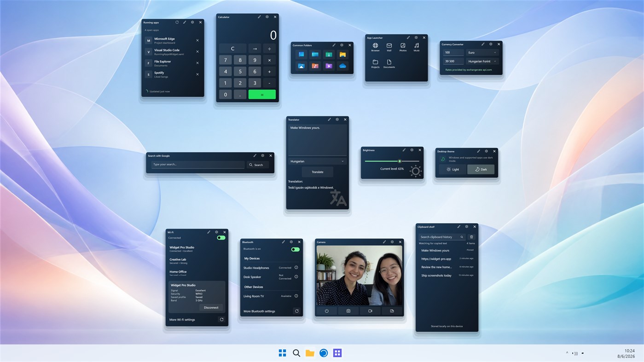Select the Dark desktop theme option
Screen dimensions: 644x362
(481, 169)
